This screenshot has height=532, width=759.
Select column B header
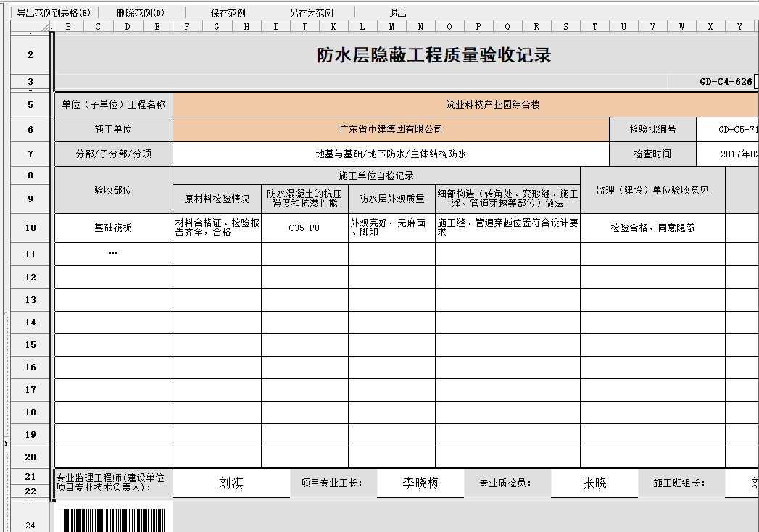tap(68, 27)
